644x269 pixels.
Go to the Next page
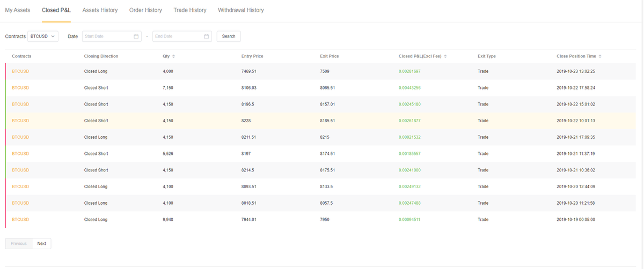pyautogui.click(x=41, y=243)
